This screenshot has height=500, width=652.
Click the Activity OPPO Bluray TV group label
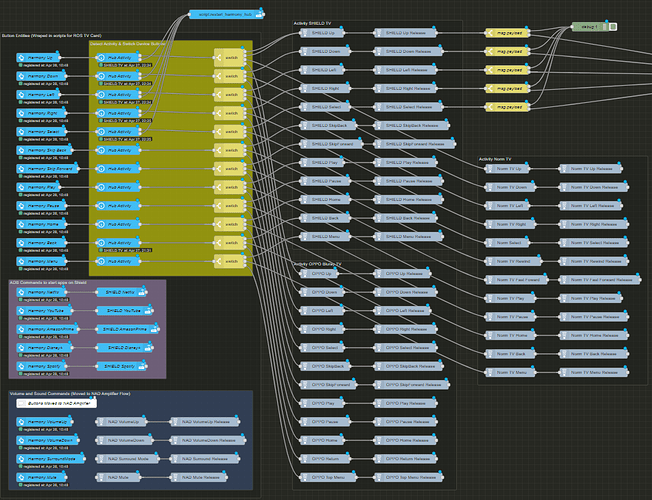tap(318, 264)
